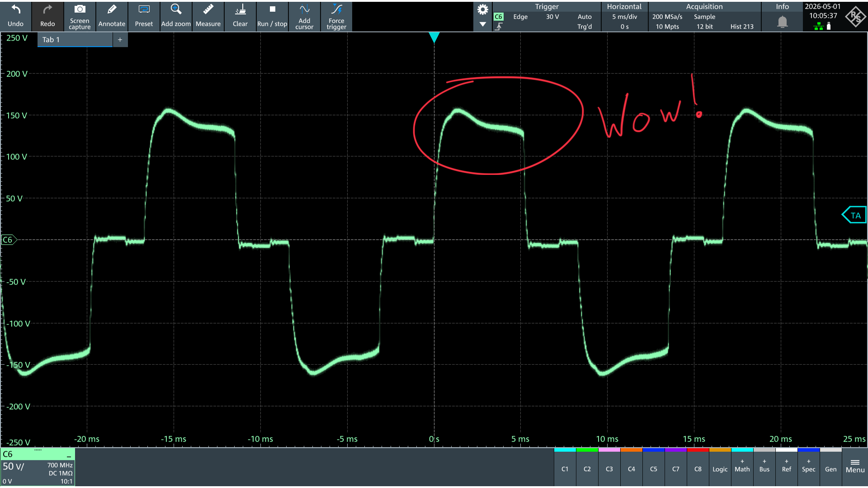
Task: Click the 200 MSa/s sample rate
Action: coord(667,17)
